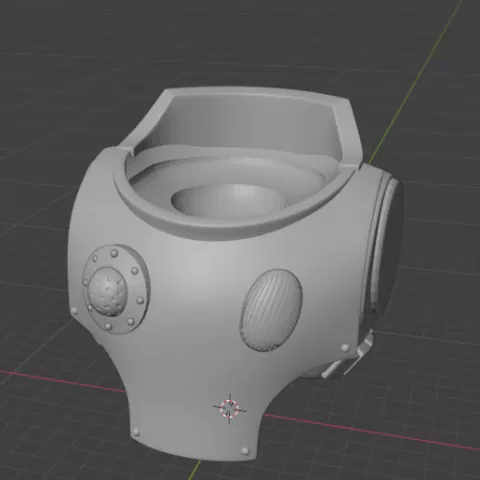
Task: Click the ribbed oval vent on the front
Action: (x=271, y=310)
